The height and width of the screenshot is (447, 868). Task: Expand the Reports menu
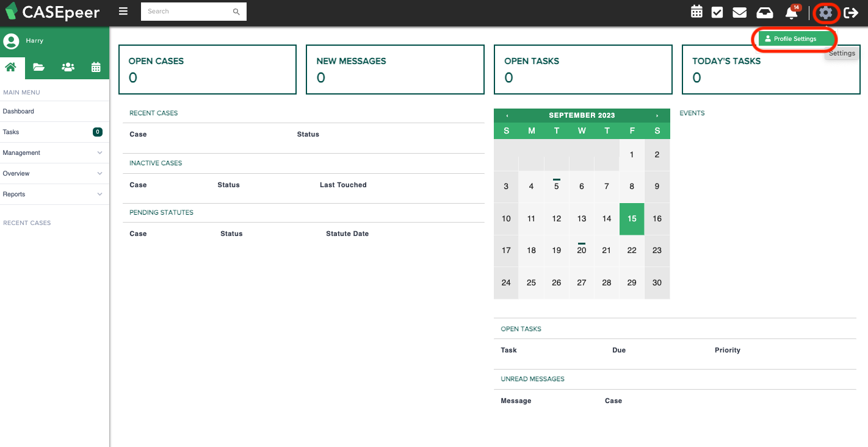pos(54,195)
